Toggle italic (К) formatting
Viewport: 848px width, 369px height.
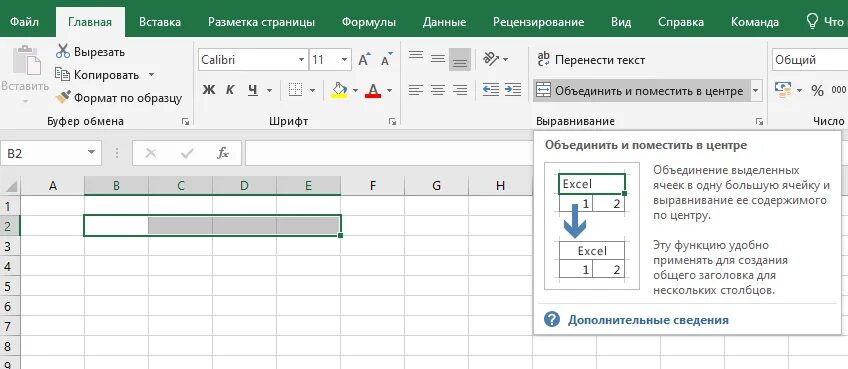point(230,90)
